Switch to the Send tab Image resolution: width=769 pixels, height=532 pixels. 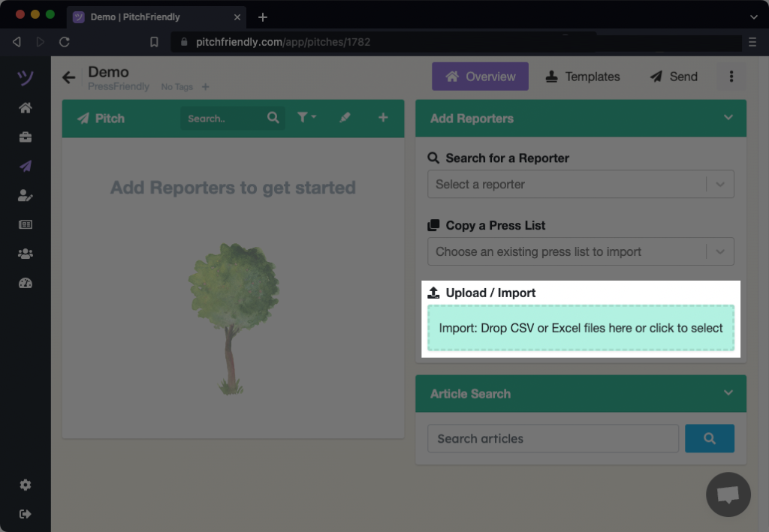pyautogui.click(x=674, y=77)
